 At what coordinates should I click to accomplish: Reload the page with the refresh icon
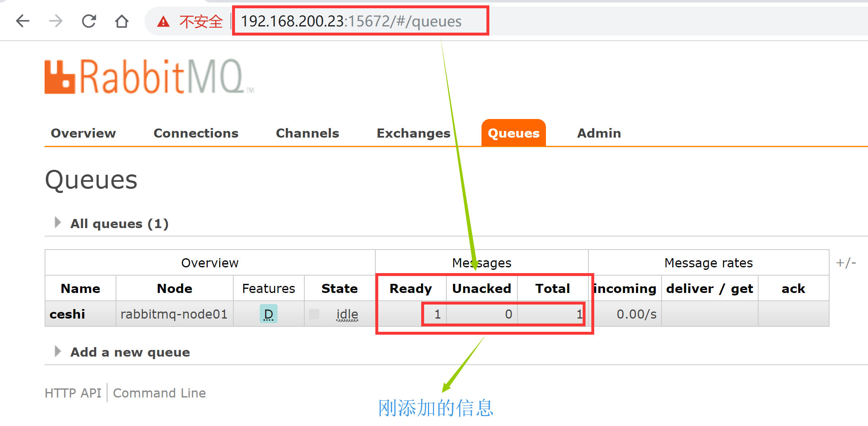pos(89,21)
